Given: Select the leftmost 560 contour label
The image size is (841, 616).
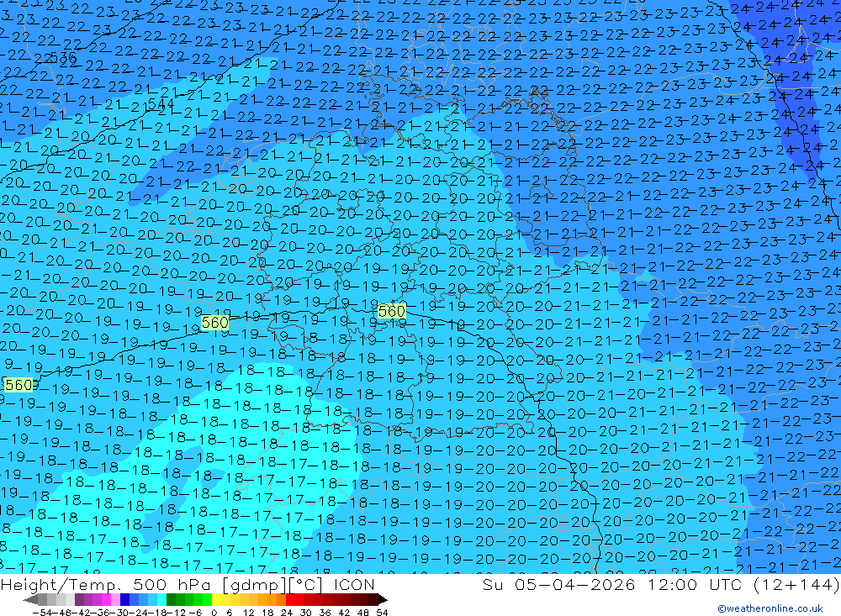Looking at the screenshot, I should [19, 384].
